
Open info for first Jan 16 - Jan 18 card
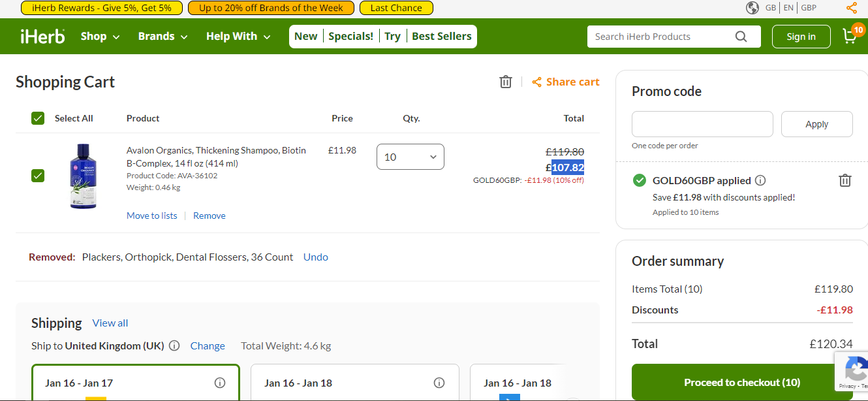pos(439,383)
